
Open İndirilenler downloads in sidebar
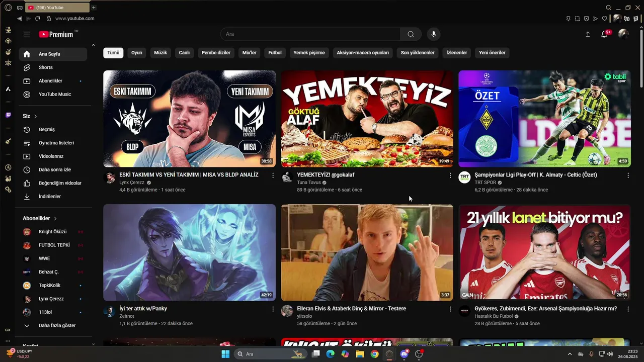(53, 196)
